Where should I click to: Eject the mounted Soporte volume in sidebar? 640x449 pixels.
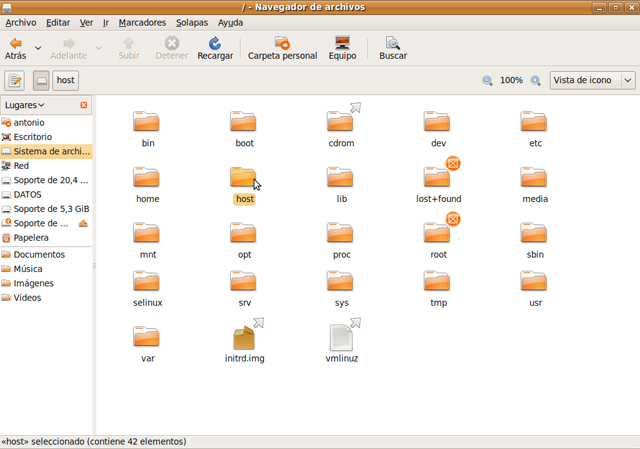click(x=84, y=223)
